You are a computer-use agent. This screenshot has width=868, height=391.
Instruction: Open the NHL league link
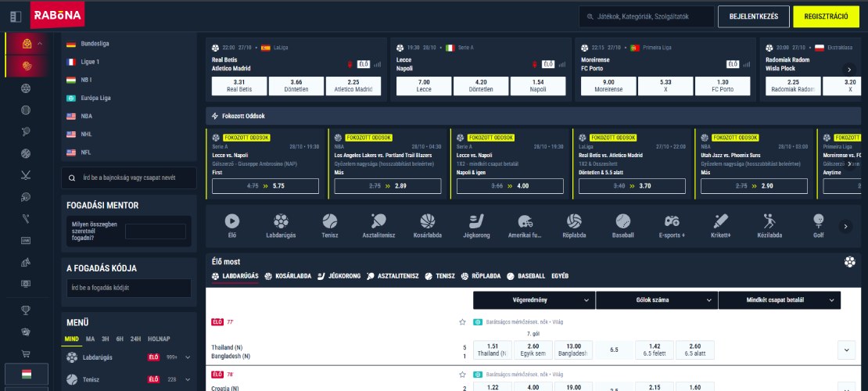coord(86,134)
